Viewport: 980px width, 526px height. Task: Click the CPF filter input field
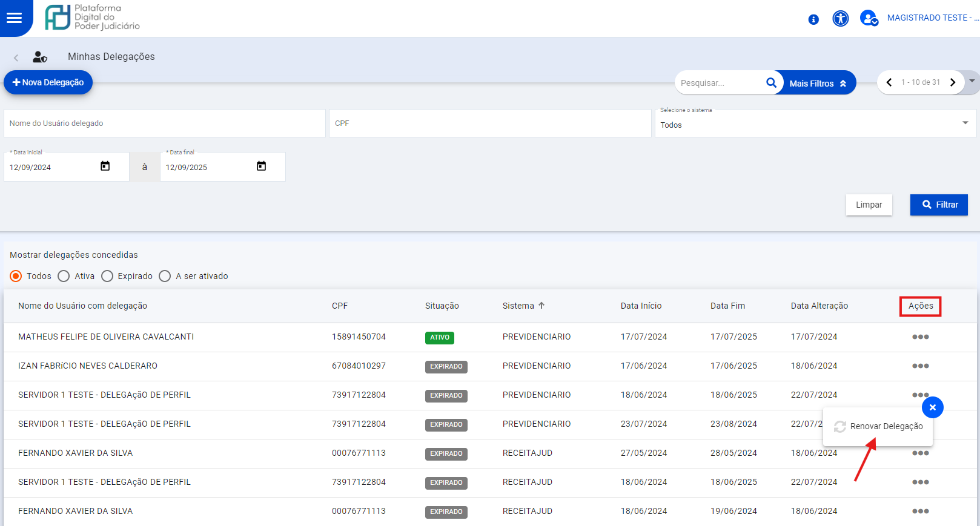(x=489, y=123)
